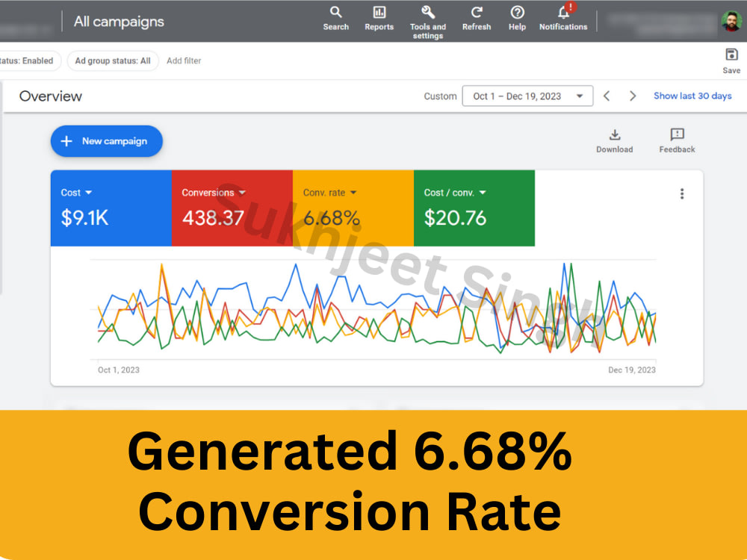Screen dimensions: 747x560
Task: Open the Search tool in top bar
Action: [336, 19]
